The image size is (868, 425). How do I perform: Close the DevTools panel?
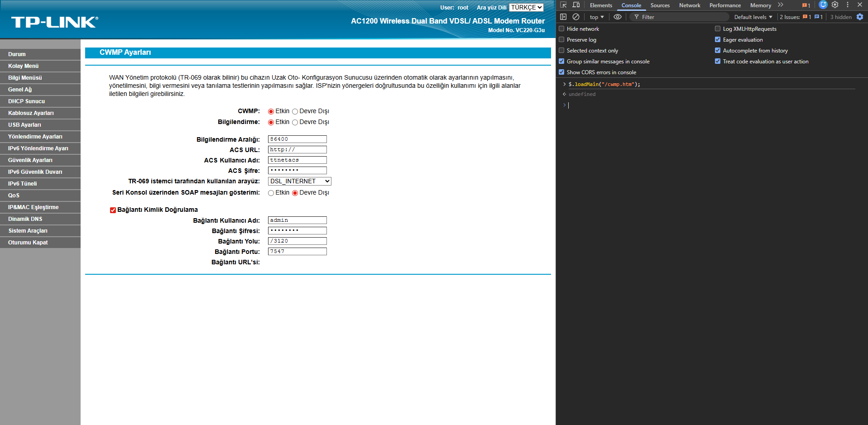click(x=860, y=5)
